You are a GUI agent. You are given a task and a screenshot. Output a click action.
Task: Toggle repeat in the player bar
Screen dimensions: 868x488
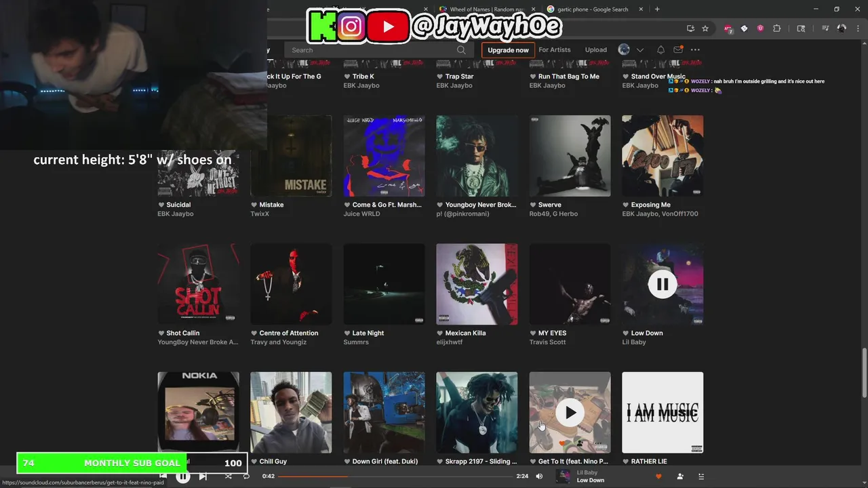tap(246, 476)
